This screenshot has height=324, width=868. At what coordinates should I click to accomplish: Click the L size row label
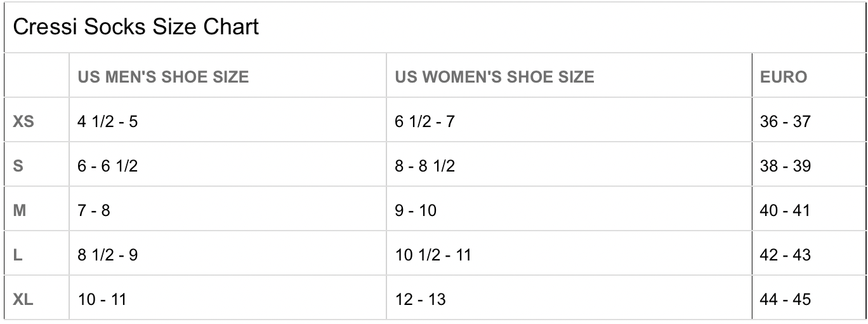[x=18, y=255]
